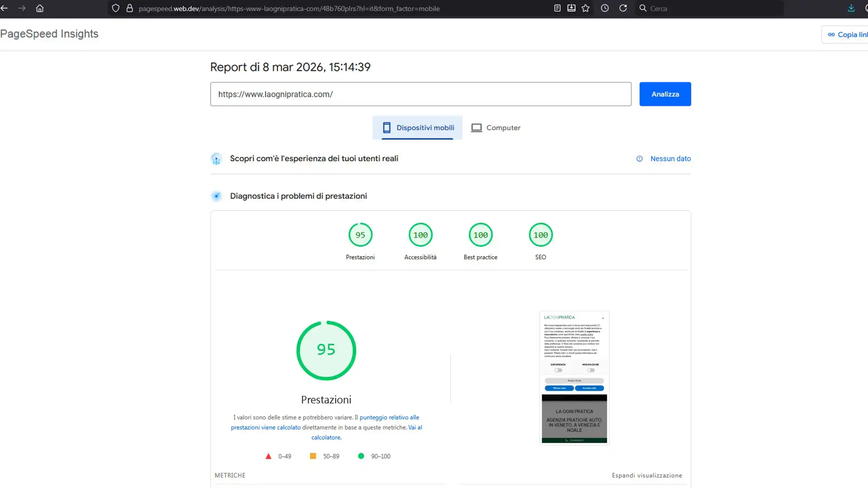868x488 pixels.
Task: Jump to Accessibilità score gauge
Action: point(420,235)
